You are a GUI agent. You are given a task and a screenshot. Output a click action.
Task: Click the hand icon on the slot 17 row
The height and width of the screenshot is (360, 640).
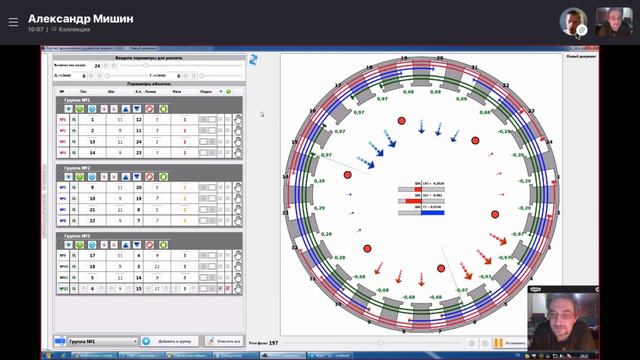[238, 256]
